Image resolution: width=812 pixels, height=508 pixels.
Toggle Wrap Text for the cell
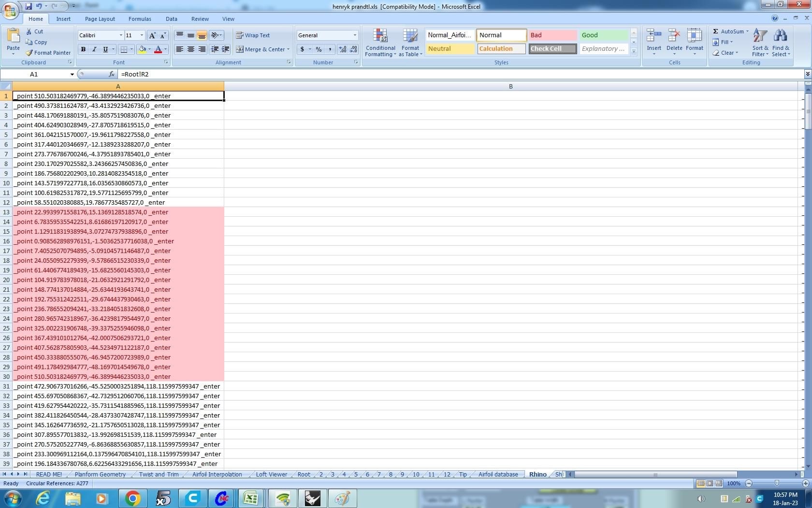[253, 35]
